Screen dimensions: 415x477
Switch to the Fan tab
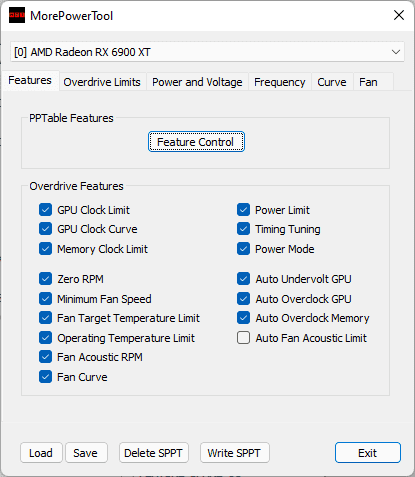(x=368, y=82)
